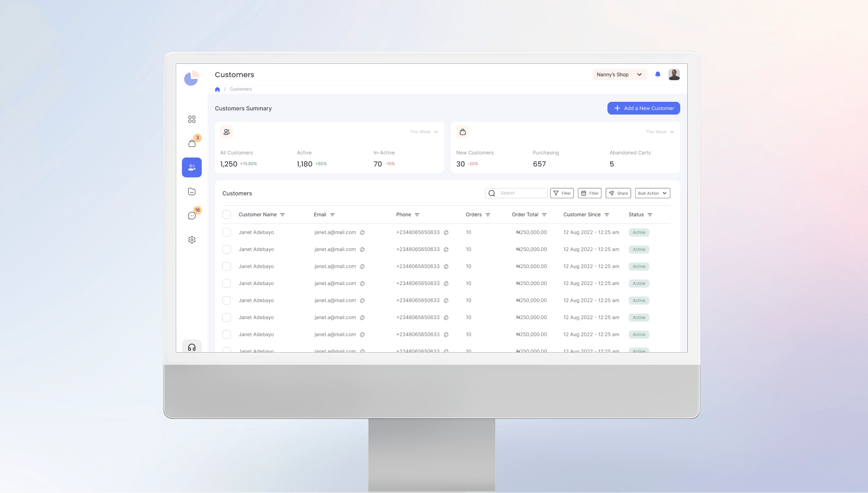The width and height of the screenshot is (868, 493).
Task: Click the All Customers value 1,250
Action: (x=229, y=164)
